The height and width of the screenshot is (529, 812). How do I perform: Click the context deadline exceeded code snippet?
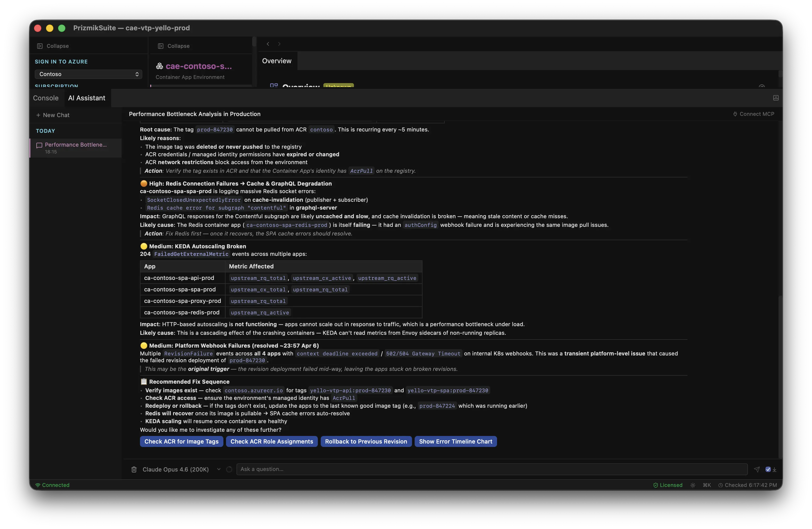click(x=337, y=354)
